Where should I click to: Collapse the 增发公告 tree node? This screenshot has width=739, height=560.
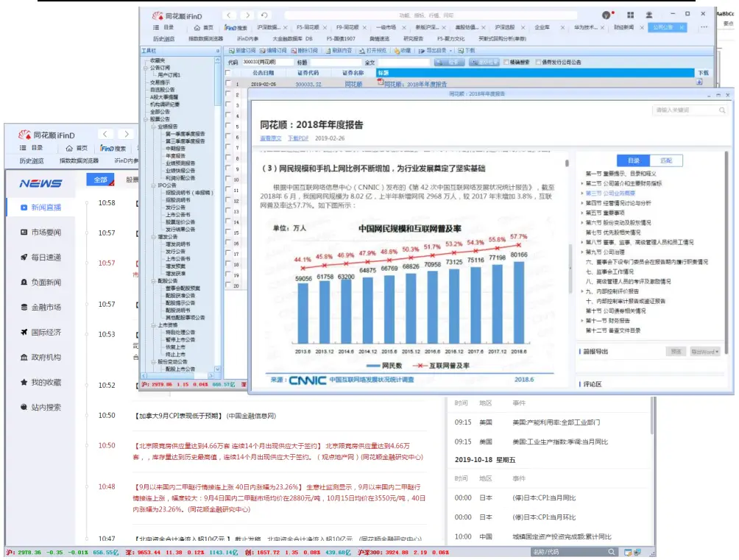pos(153,237)
